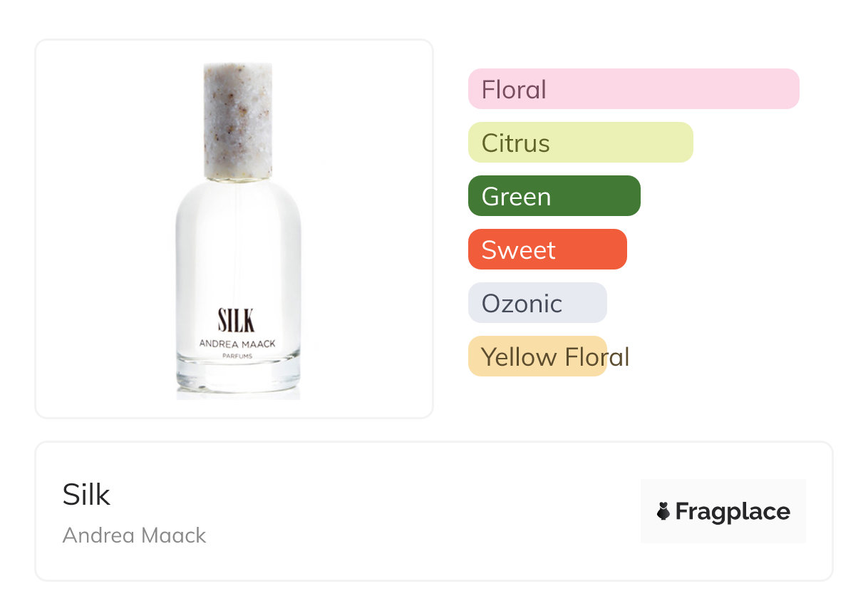Click ANDREA MAACK text printed on bottle
This screenshot has width=868, height=616.
(x=237, y=344)
